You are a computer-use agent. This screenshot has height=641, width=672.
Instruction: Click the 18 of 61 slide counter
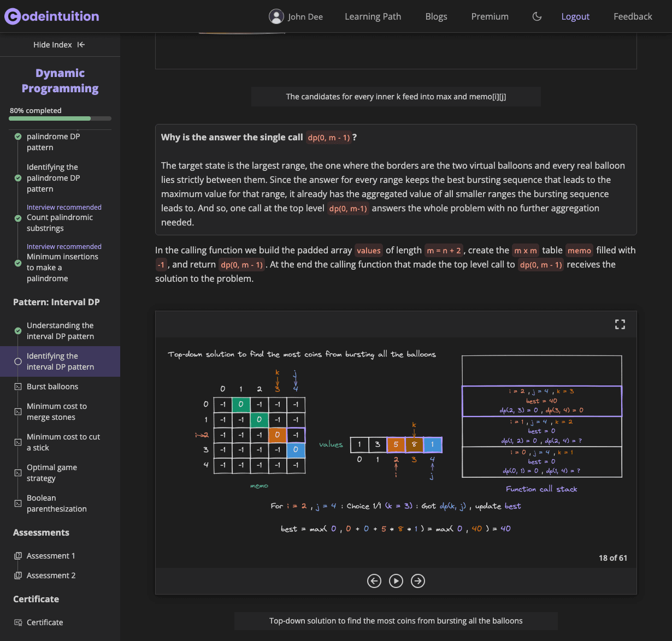coord(613,558)
